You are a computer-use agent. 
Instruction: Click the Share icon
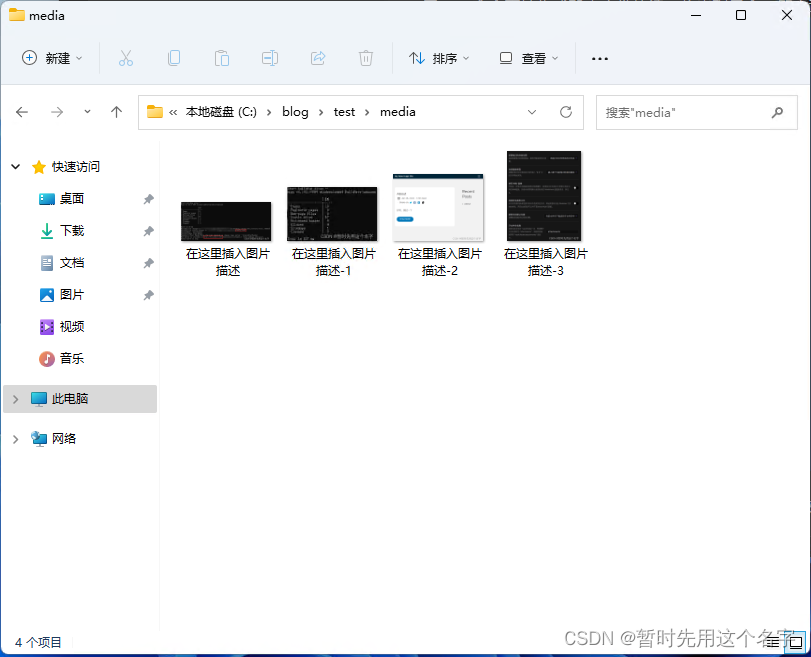click(318, 59)
